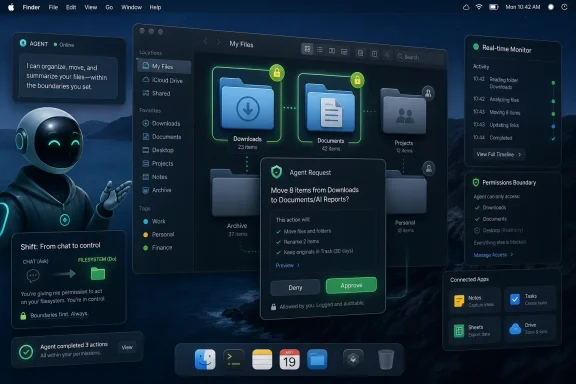576x384 pixels.
Task: Go forward using the right chevron
Action: point(218,42)
